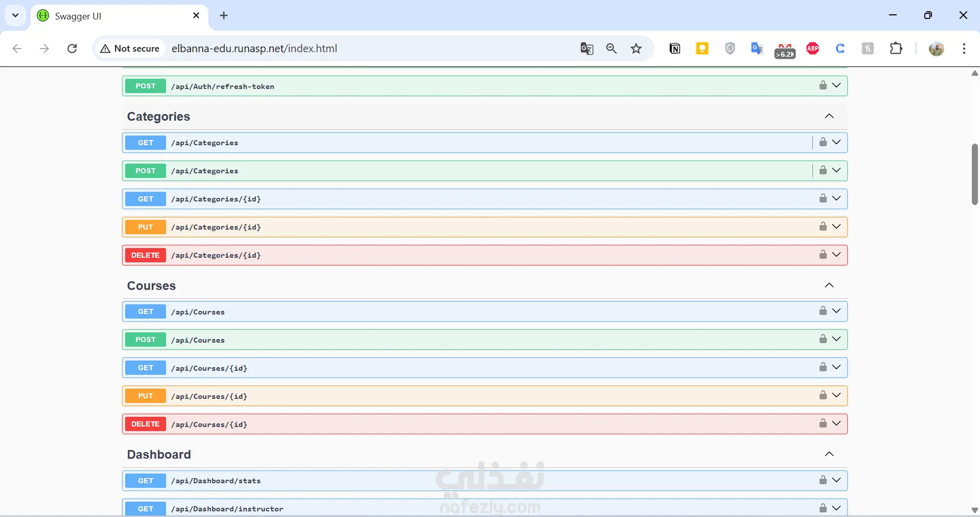The width and height of the screenshot is (980, 517).
Task: Go forward to the next page
Action: 44,49
